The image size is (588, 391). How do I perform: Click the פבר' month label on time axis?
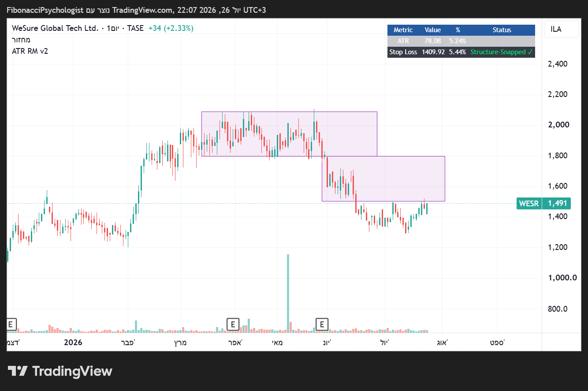pos(127,343)
